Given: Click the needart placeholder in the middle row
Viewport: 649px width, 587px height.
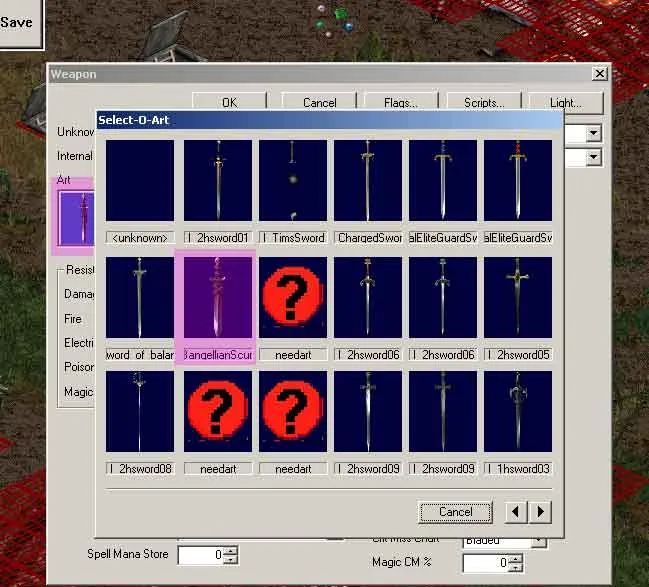Looking at the screenshot, I should click(x=293, y=297).
